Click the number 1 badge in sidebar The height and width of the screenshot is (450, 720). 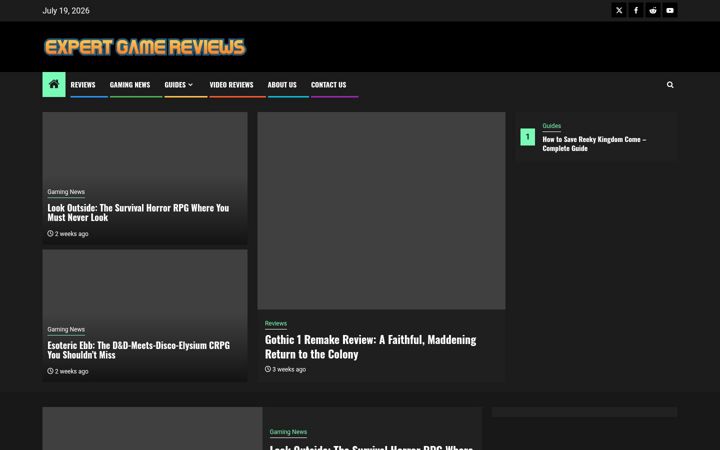point(528,137)
